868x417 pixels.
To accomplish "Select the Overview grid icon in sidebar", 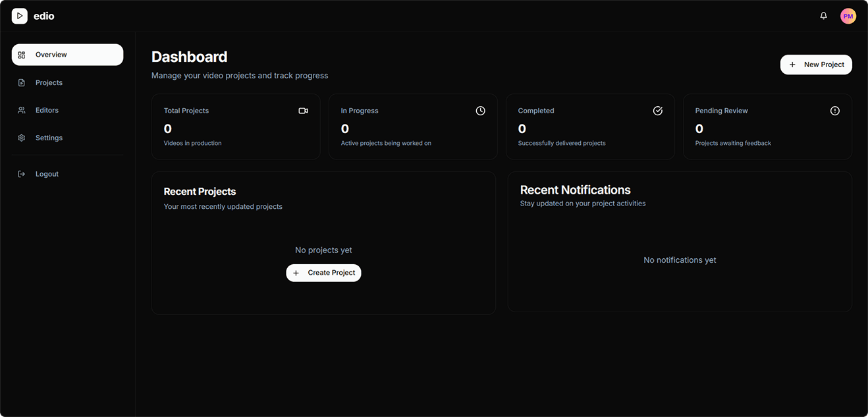I will pos(20,55).
